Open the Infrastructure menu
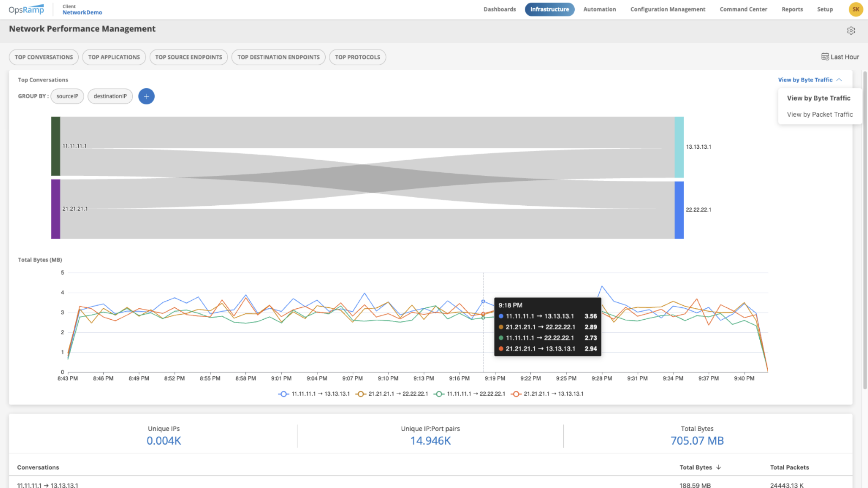Screen dimensions: 868x488 [x=549, y=9]
